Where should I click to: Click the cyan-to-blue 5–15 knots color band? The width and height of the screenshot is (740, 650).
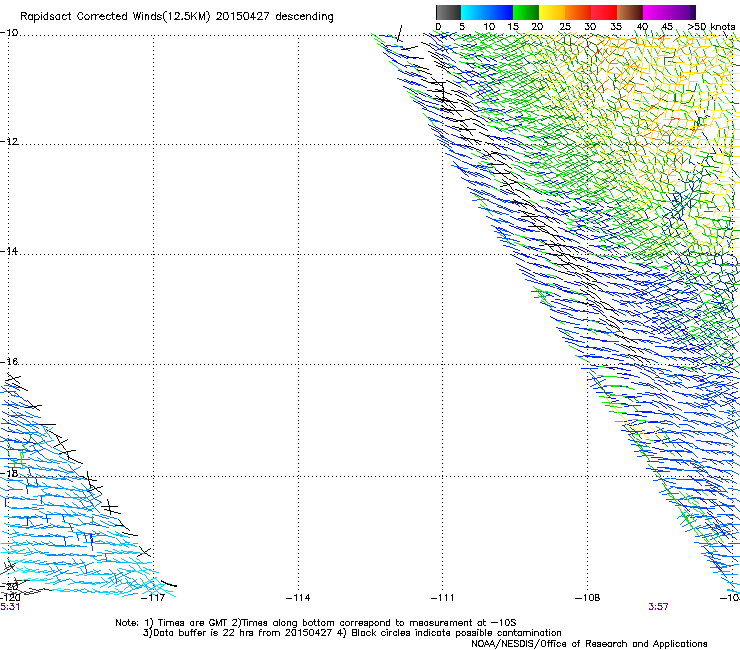pos(487,12)
